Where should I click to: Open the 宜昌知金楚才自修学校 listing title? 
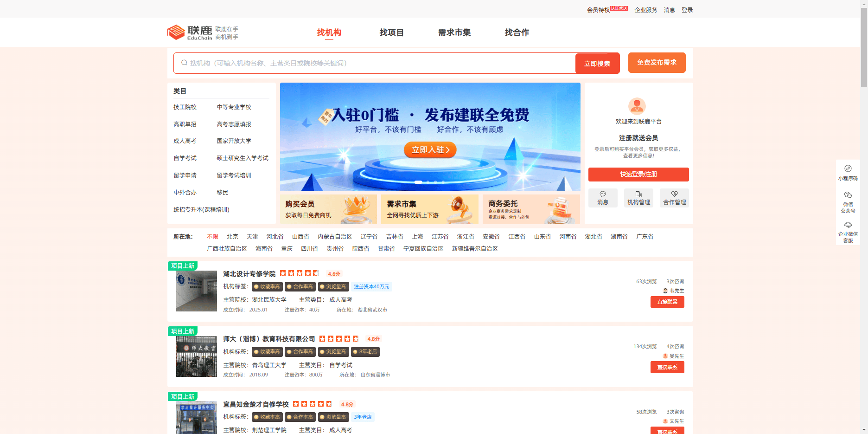pos(256,404)
